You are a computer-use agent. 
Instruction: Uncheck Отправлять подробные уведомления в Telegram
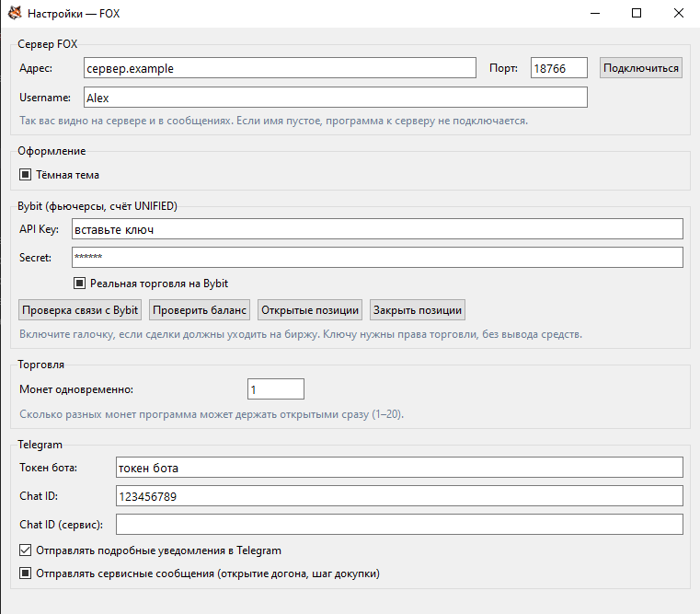(x=25, y=550)
